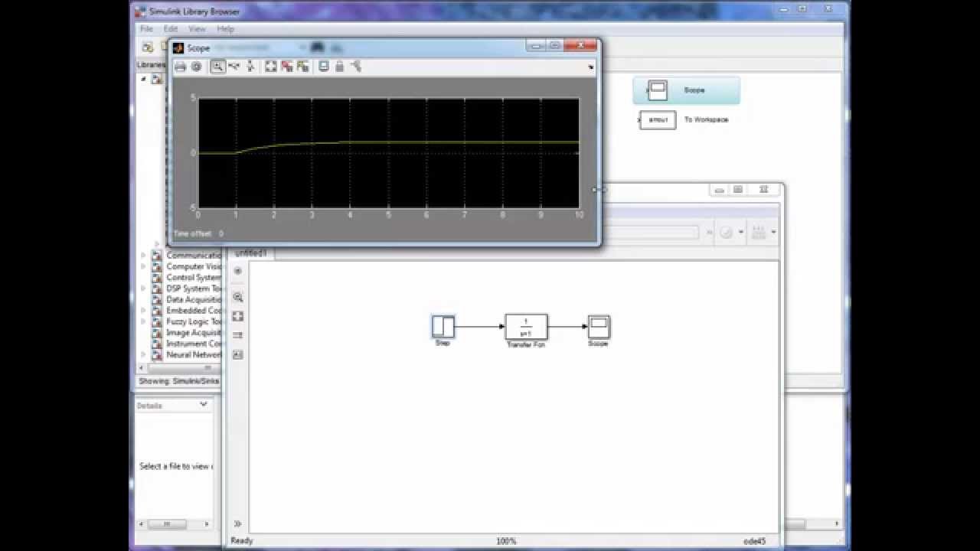Select Image Acquisition Toolbox library row
This screenshot has height=551, width=980.
[x=186, y=333]
